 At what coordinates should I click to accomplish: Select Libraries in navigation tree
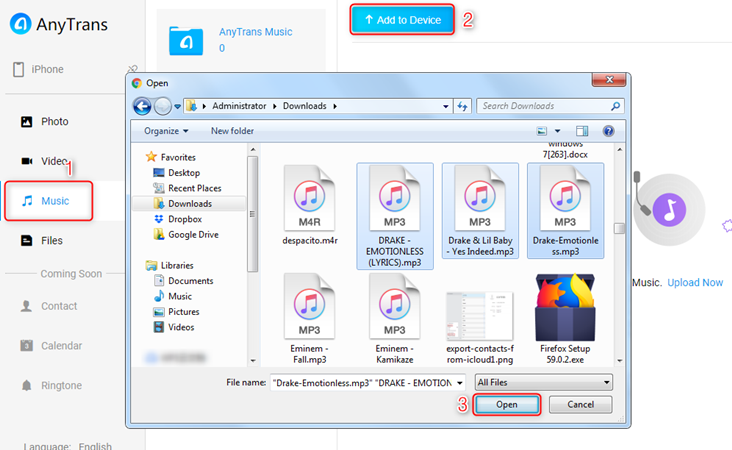[x=169, y=265]
